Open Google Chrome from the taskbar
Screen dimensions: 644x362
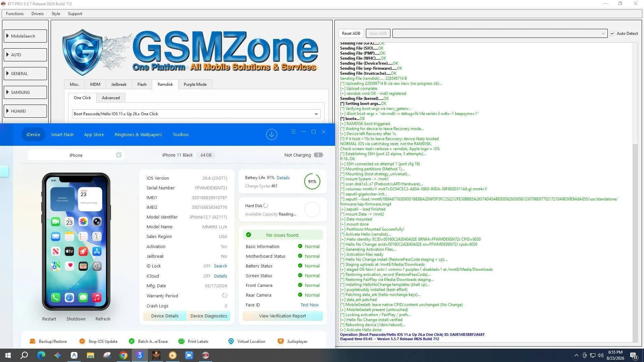(x=123, y=355)
